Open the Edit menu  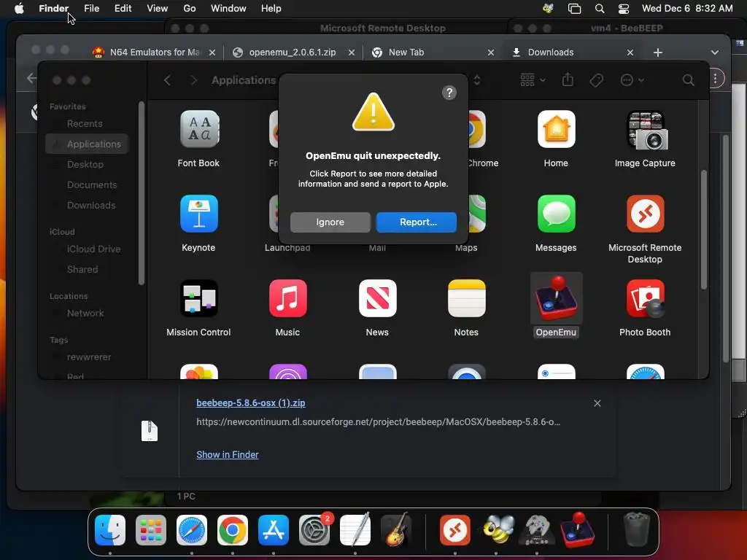pyautogui.click(x=123, y=9)
